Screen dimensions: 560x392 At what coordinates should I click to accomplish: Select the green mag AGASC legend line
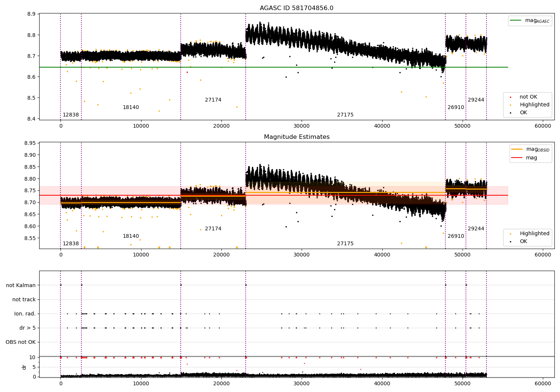[516, 21]
